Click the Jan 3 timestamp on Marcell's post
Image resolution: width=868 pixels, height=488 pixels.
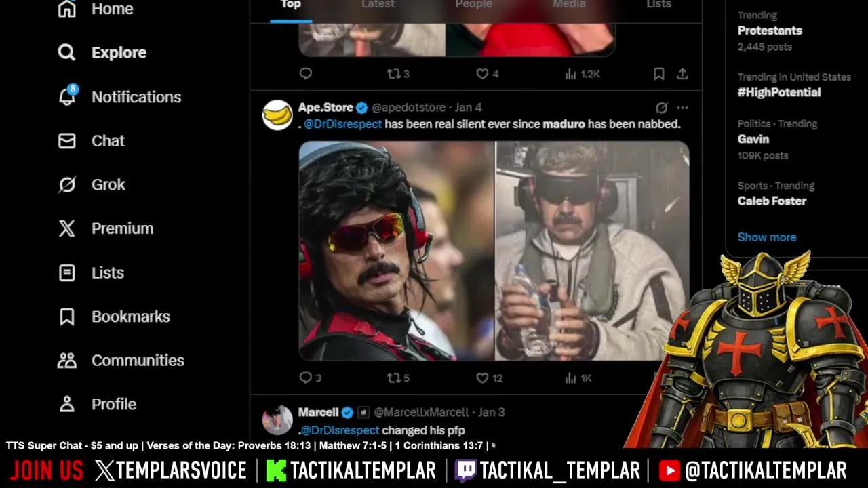(x=492, y=412)
